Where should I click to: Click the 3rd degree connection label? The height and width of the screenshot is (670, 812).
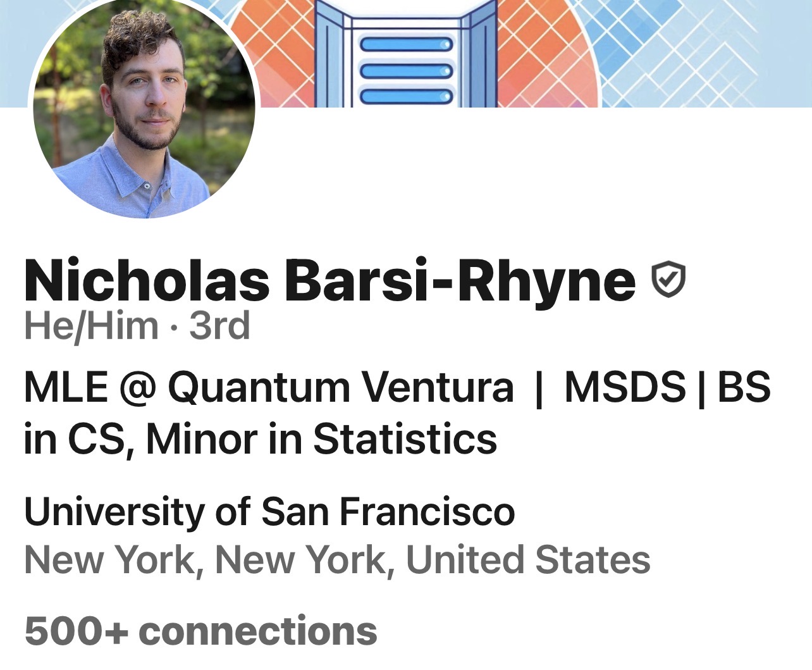click(219, 326)
